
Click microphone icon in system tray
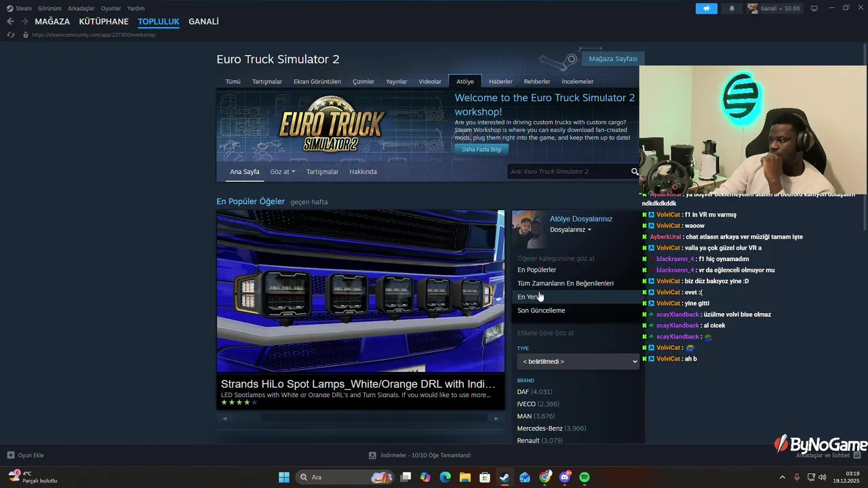point(797,477)
